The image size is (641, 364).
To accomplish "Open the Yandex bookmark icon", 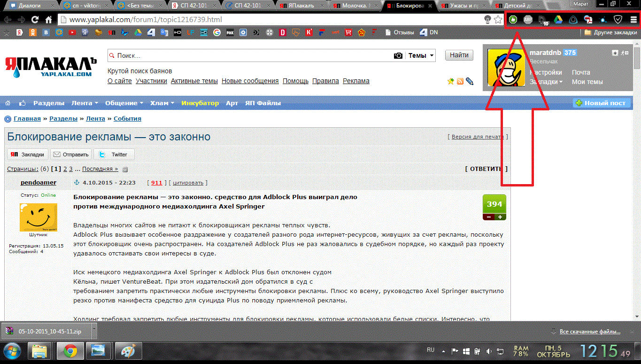I will [x=20, y=33].
